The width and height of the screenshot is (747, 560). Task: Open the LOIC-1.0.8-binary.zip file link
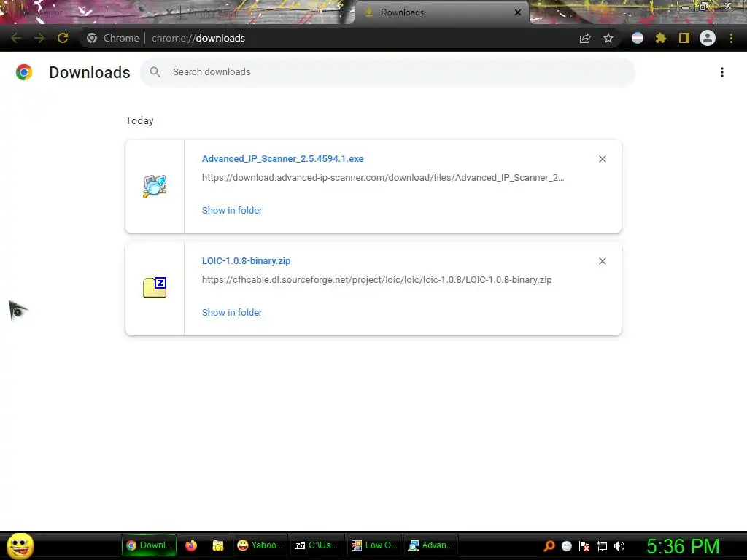pos(247,261)
